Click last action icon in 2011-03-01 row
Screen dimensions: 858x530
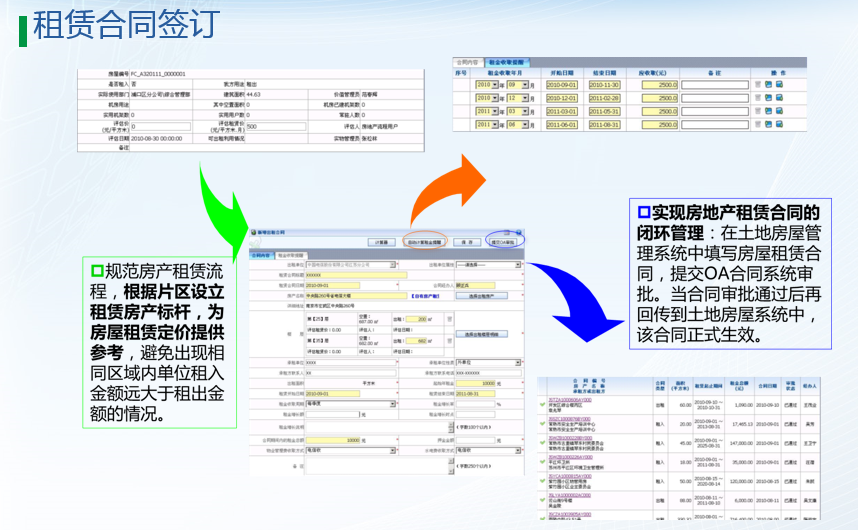pyautogui.click(x=779, y=111)
